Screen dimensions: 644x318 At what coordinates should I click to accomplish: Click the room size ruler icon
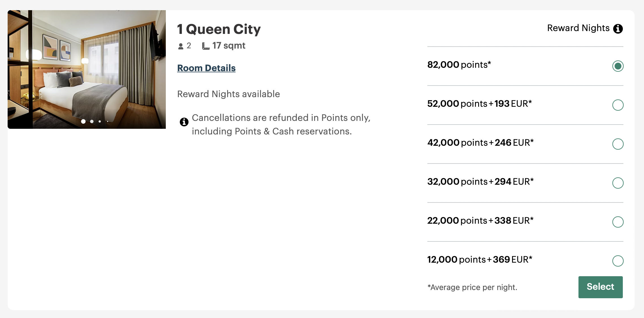tap(206, 46)
